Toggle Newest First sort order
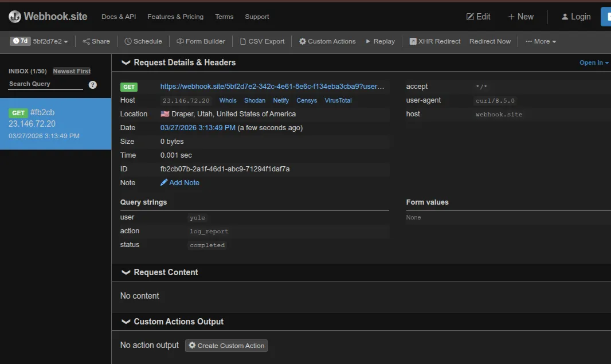Screen dimensions: 611x364 (72, 71)
